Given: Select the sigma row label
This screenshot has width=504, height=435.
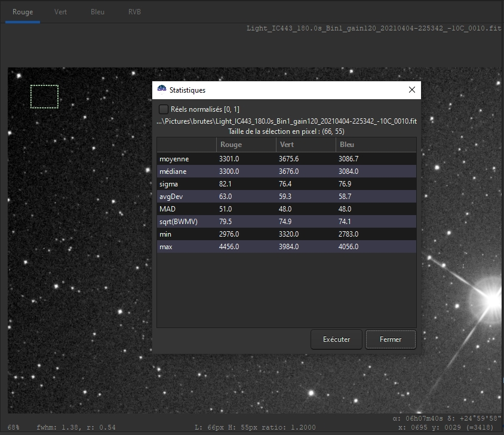Looking at the screenshot, I should [168, 184].
